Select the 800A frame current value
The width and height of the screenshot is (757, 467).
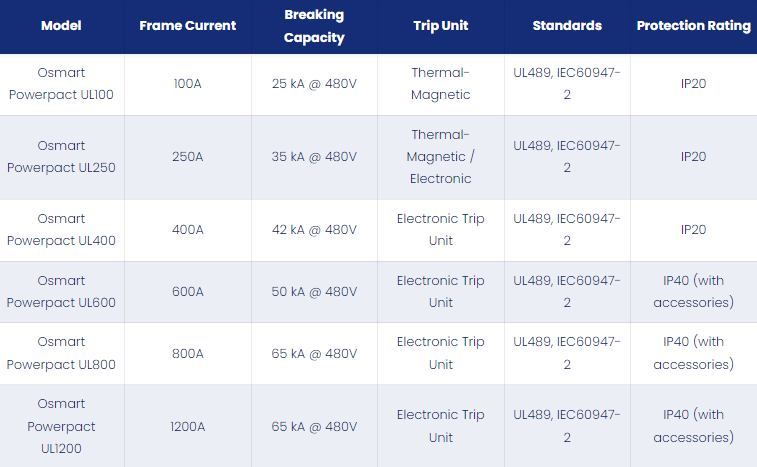coord(188,354)
